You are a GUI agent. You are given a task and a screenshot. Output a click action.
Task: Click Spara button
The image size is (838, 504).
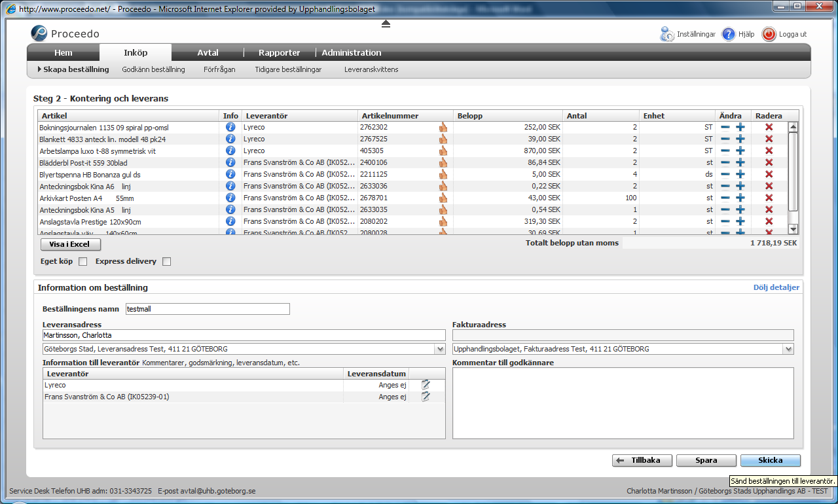click(706, 460)
